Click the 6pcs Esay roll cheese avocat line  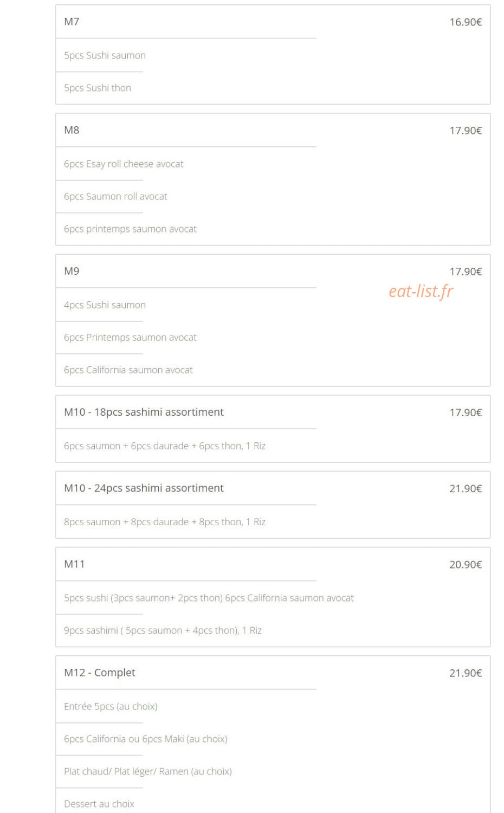tap(124, 164)
